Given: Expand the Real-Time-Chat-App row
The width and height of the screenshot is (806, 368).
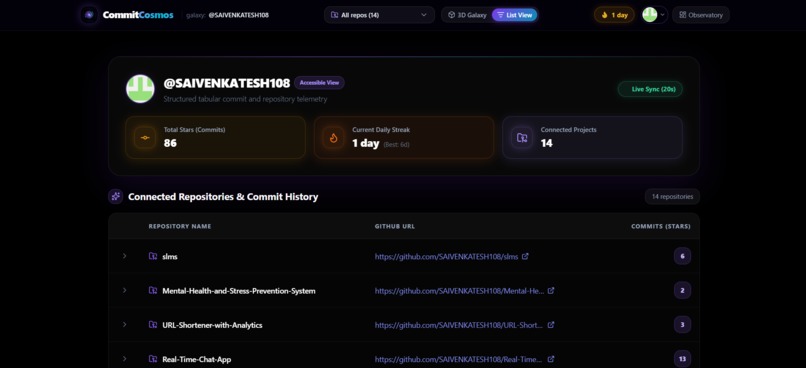Looking at the screenshot, I should click(x=124, y=359).
